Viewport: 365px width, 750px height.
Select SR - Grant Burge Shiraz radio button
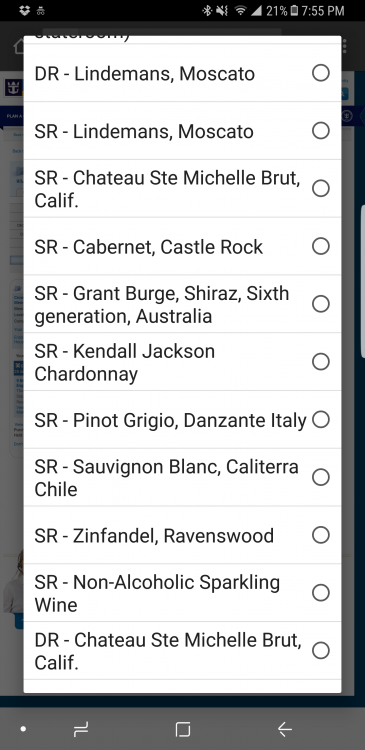[x=321, y=304]
